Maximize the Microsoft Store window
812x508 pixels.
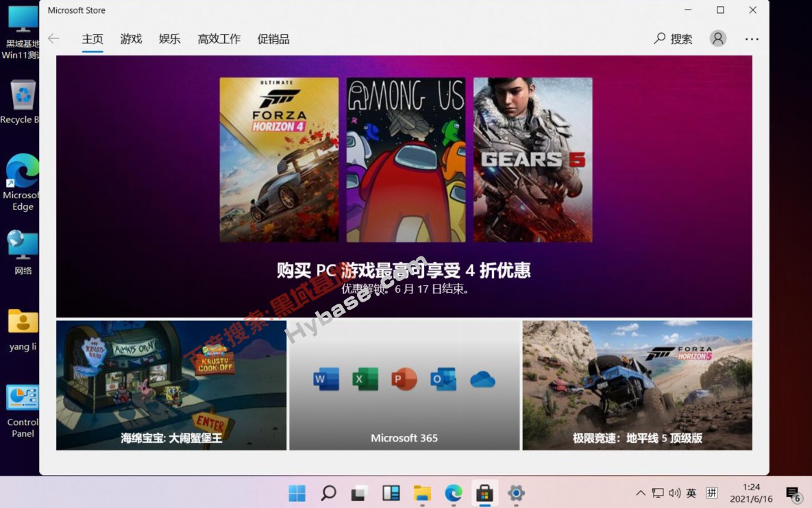click(x=720, y=10)
